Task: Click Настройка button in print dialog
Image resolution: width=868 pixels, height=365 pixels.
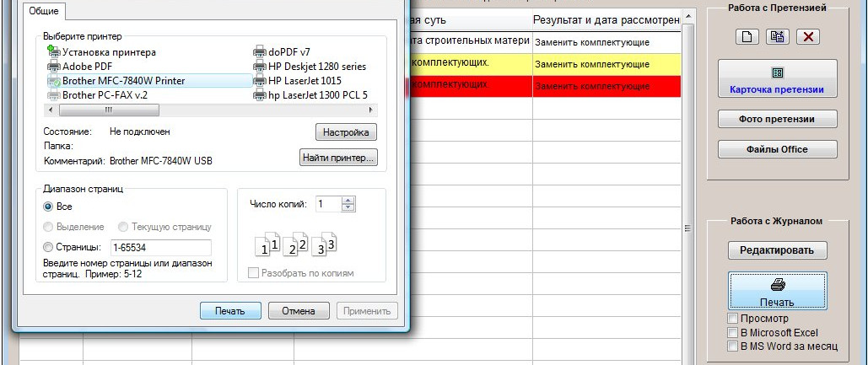Action: tap(346, 132)
